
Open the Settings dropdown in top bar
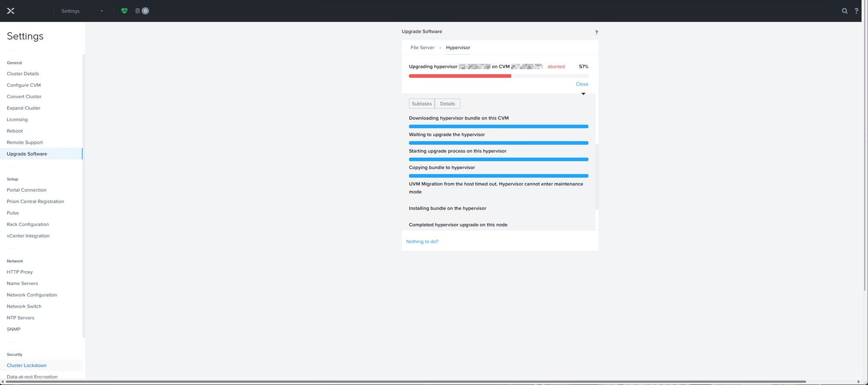coord(82,11)
